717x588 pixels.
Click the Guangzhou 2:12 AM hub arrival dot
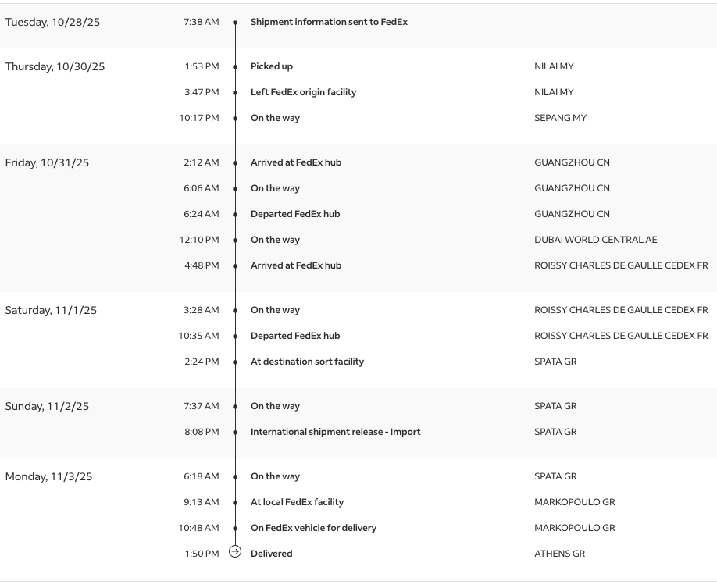[235, 163]
